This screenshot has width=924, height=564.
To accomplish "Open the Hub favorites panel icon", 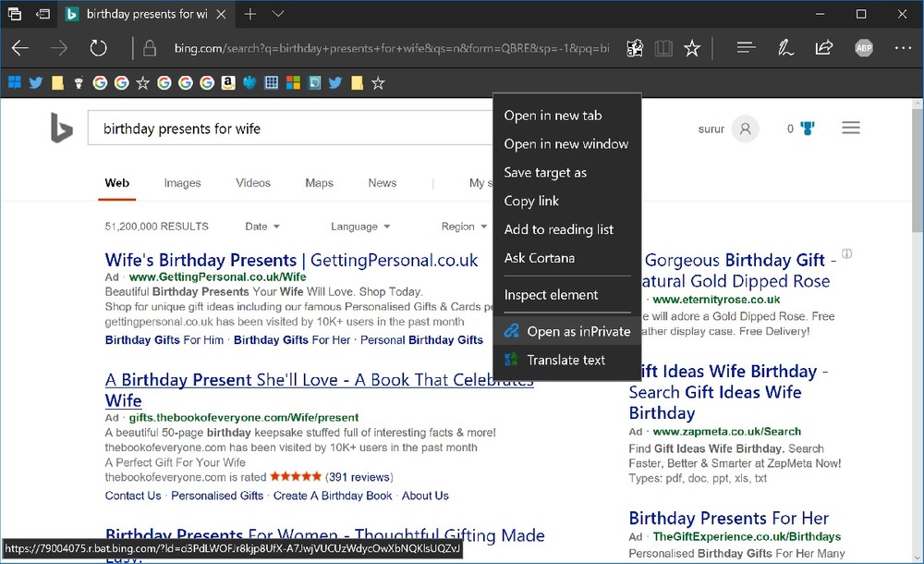I will [747, 48].
